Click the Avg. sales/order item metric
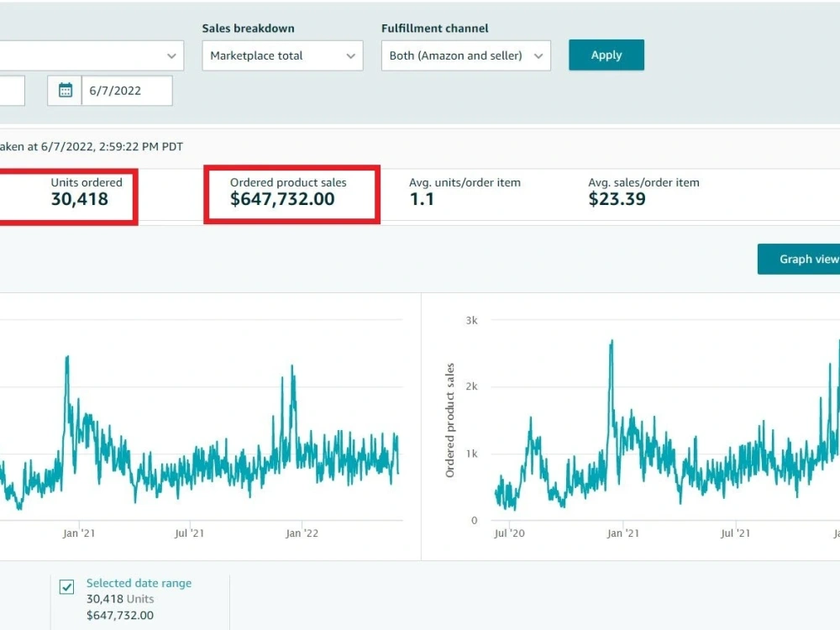This screenshot has height=630, width=840. pos(643,192)
